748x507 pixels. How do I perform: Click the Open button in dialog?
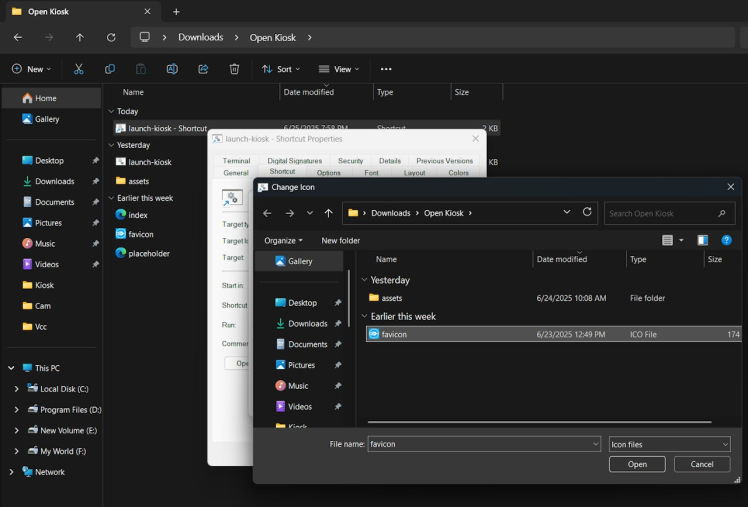tap(637, 464)
